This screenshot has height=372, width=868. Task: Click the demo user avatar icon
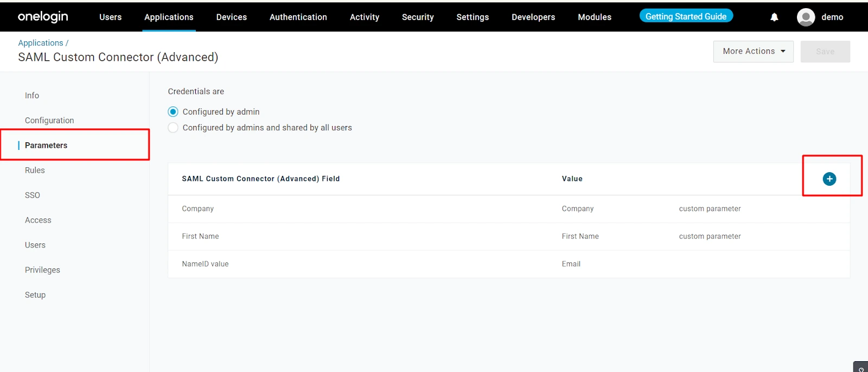[x=806, y=17]
